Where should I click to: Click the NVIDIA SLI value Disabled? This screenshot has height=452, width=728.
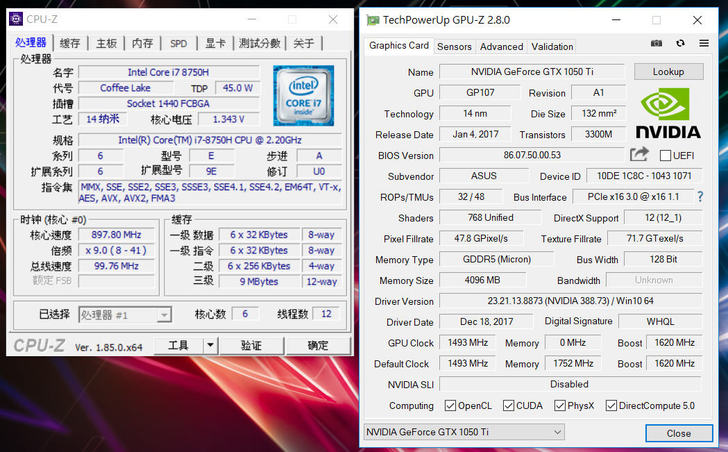pyautogui.click(x=570, y=384)
